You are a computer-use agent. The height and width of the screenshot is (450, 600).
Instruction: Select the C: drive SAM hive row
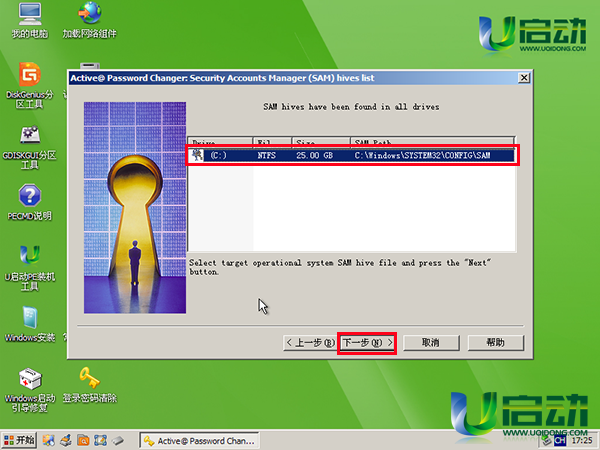352,155
